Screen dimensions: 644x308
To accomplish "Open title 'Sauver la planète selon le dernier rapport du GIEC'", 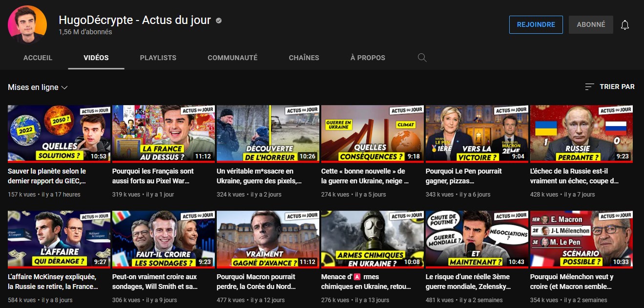I will pos(48,176).
